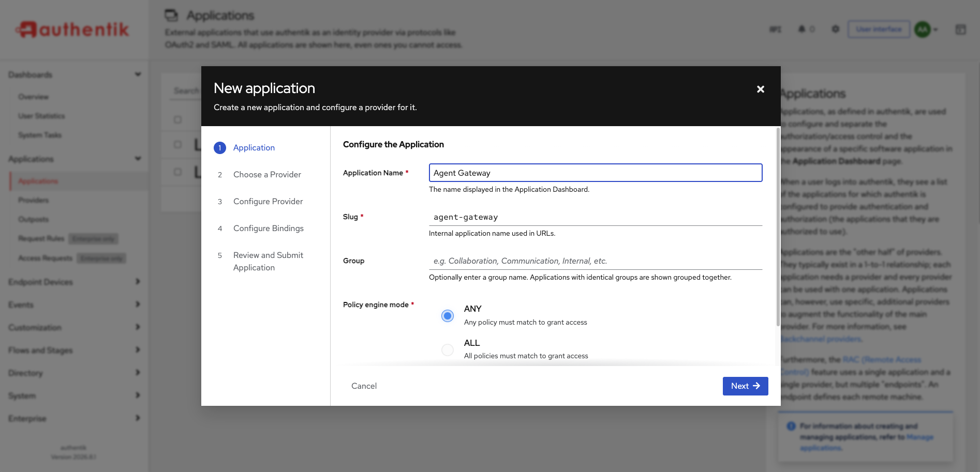Viewport: 980px width, 472px height.
Task: Collapse the Dashboards sidebar section
Action: coord(138,74)
